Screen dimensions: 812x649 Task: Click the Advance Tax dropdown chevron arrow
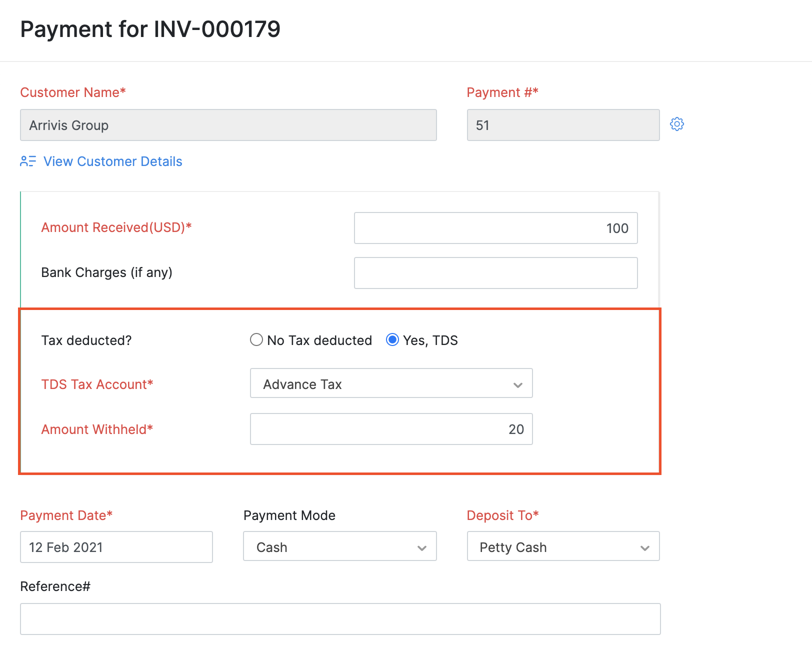518,384
